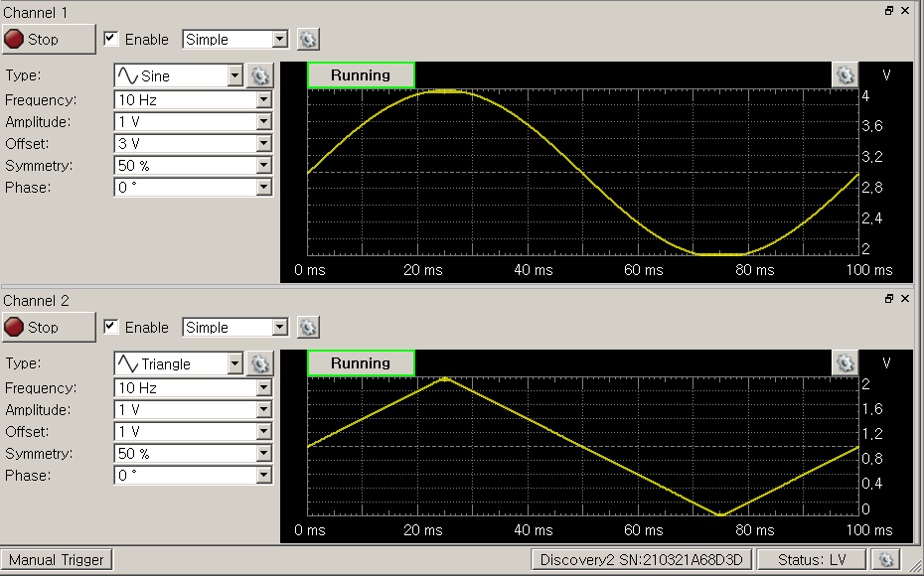This screenshot has height=576, width=924.
Task: Click Discovery2 SN:210321A68D3D device button
Action: [641, 559]
